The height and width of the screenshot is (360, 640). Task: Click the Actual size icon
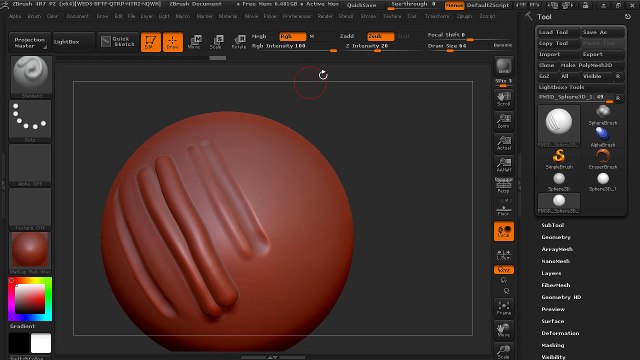(x=504, y=143)
